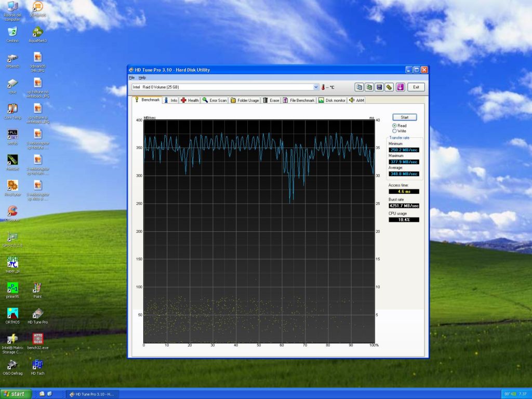Select the Risorse del computer icon
Viewport: 532px width, 399px height.
click(12, 11)
